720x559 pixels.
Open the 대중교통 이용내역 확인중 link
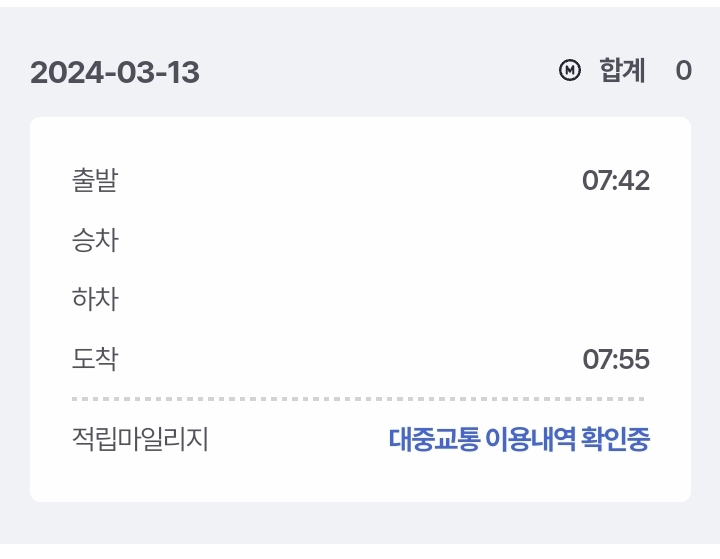click(x=519, y=439)
